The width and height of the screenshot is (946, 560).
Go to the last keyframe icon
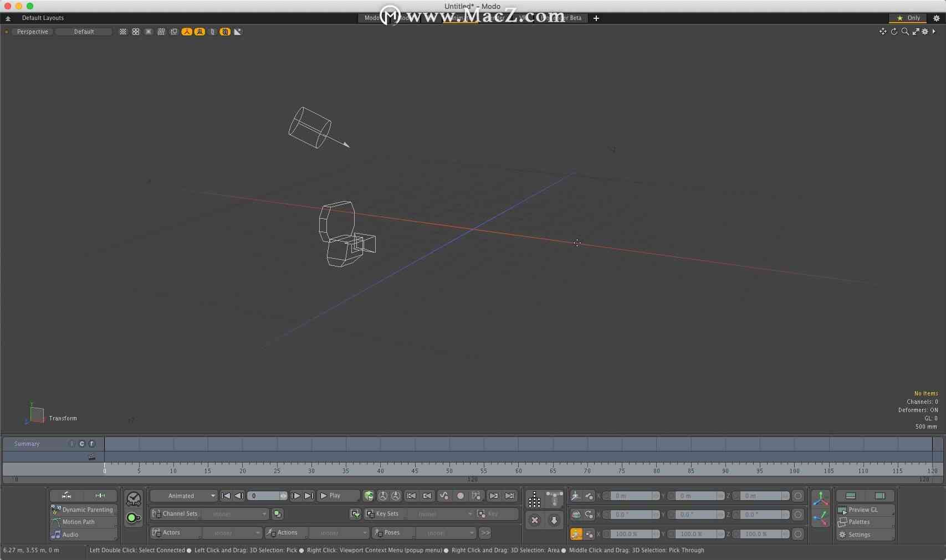510,496
